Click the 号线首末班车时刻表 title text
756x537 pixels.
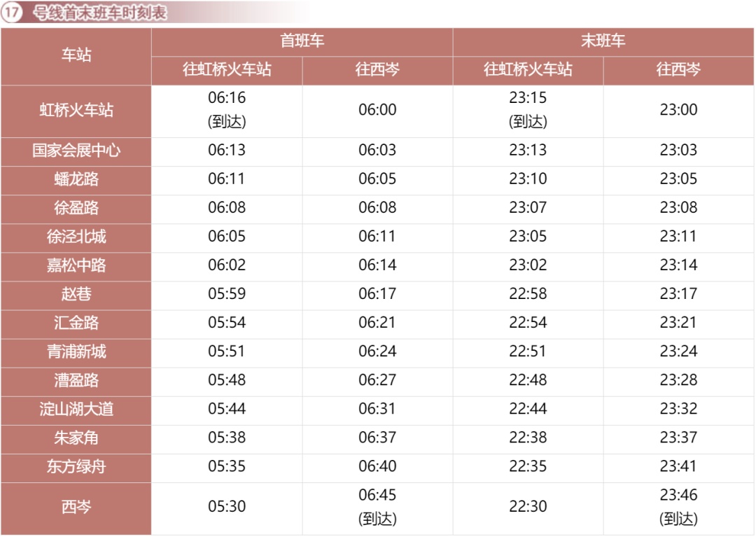click(x=100, y=13)
